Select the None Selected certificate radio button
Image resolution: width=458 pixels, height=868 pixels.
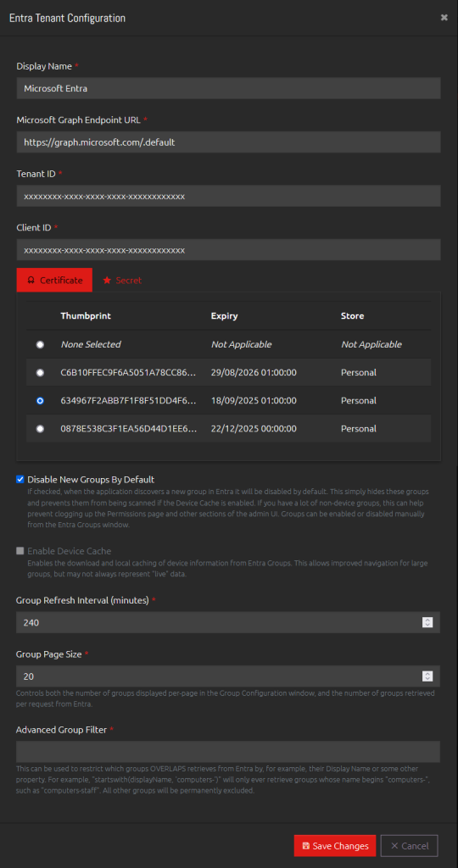(40, 344)
